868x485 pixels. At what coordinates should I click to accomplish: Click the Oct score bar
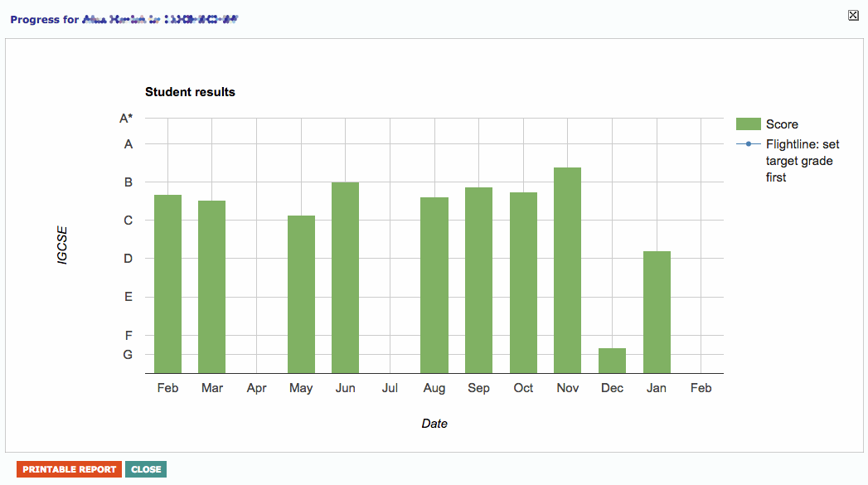coord(523,283)
